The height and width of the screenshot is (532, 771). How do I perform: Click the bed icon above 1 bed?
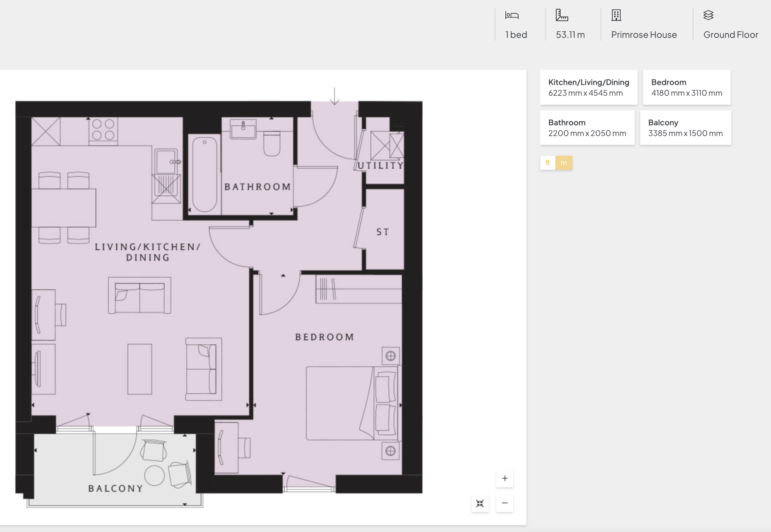coord(512,15)
